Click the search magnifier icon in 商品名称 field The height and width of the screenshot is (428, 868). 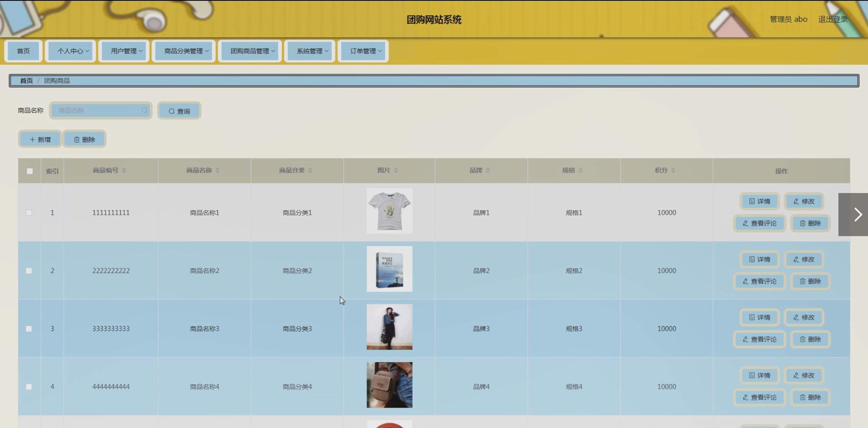click(x=144, y=110)
